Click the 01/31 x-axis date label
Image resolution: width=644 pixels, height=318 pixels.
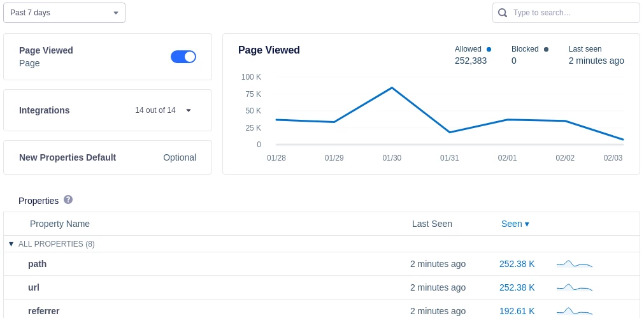(449, 158)
